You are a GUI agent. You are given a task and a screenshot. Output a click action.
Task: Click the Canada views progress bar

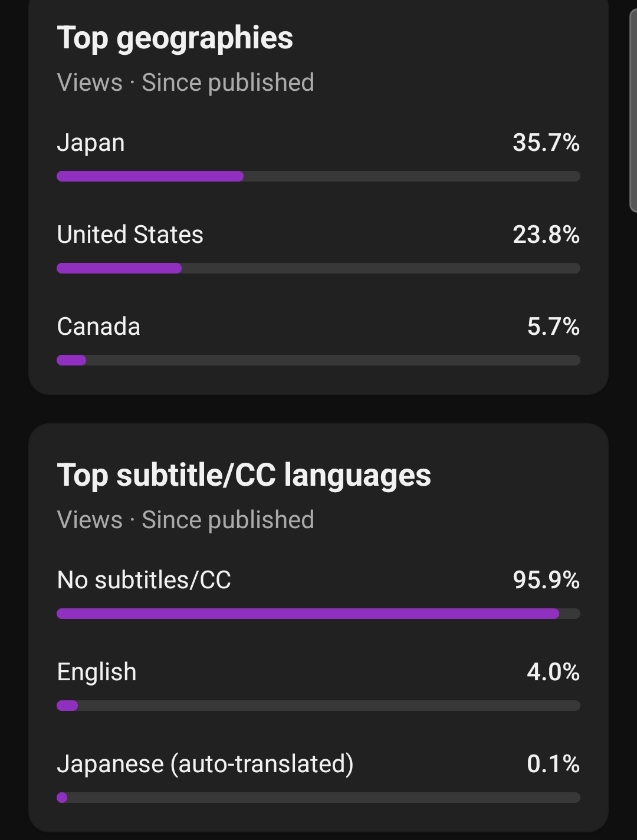(318, 360)
